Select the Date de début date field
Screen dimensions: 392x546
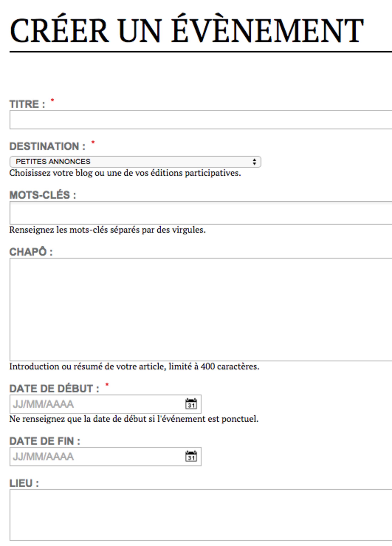[96, 404]
